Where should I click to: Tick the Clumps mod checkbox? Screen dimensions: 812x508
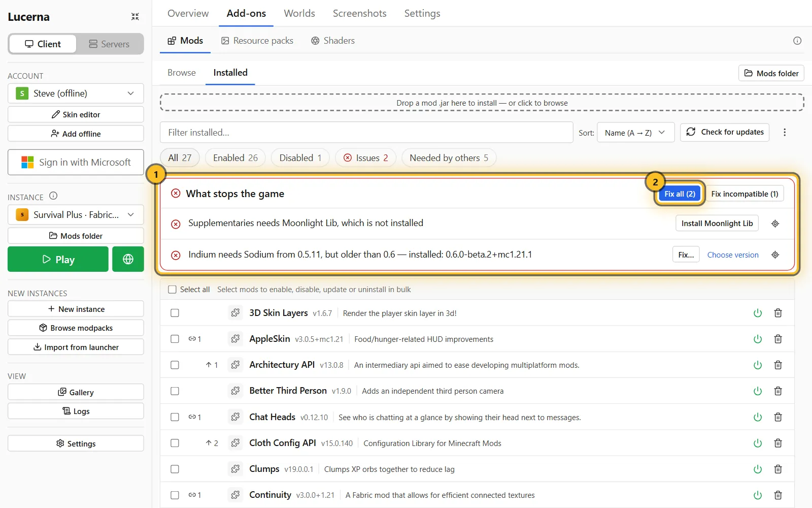(x=175, y=469)
